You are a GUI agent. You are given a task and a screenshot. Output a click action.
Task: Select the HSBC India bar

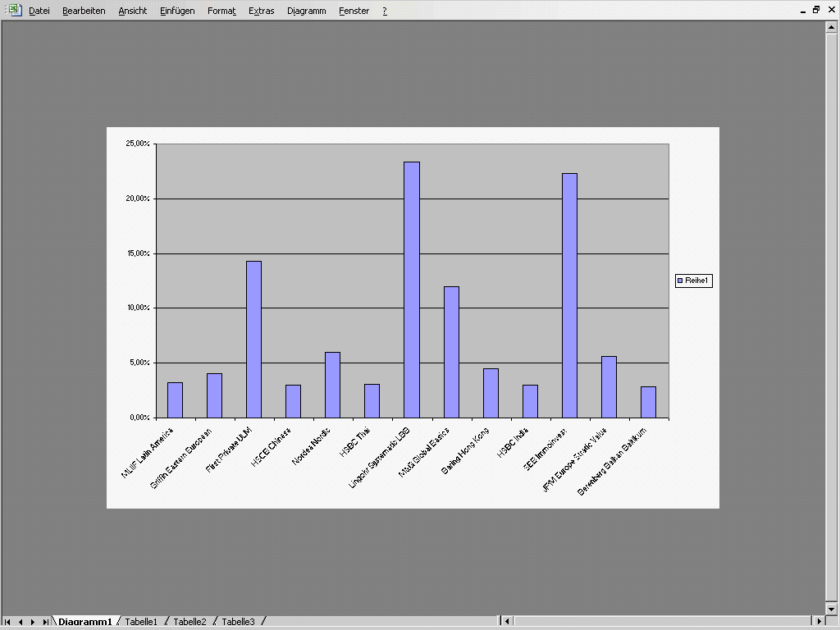[531, 401]
